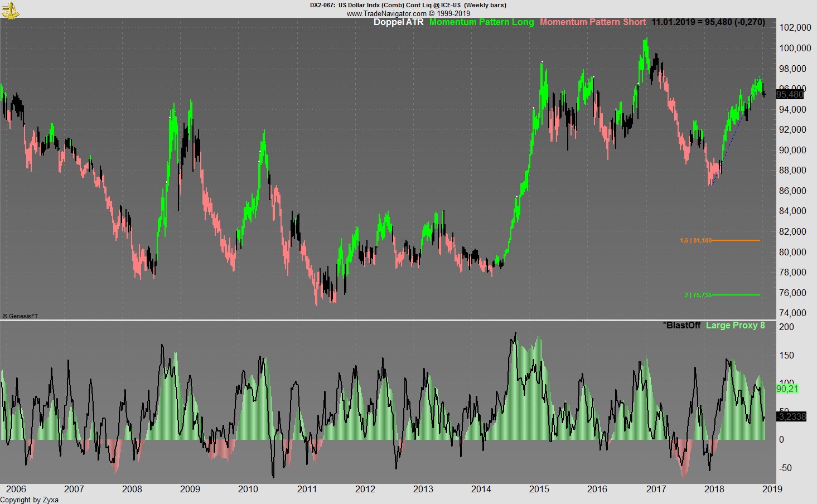The image size is (817, 504).
Task: Click the 90,000 price axis label
Action: tap(792, 150)
